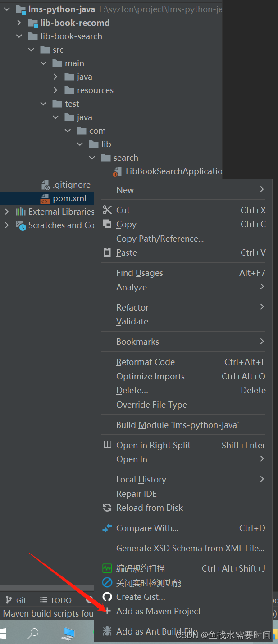Viewport: 278px width, 644px height.
Task: Open the New submenu
Action: pos(183,190)
